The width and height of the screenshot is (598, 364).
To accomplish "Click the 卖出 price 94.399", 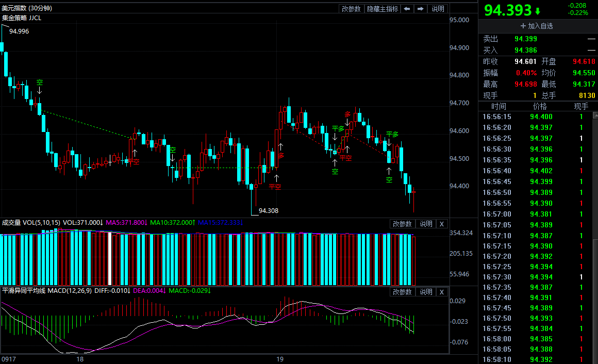I will tap(525, 39).
